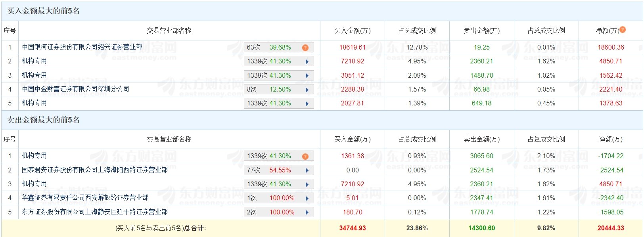Click total percentage 9.82%

pyautogui.click(x=546, y=228)
